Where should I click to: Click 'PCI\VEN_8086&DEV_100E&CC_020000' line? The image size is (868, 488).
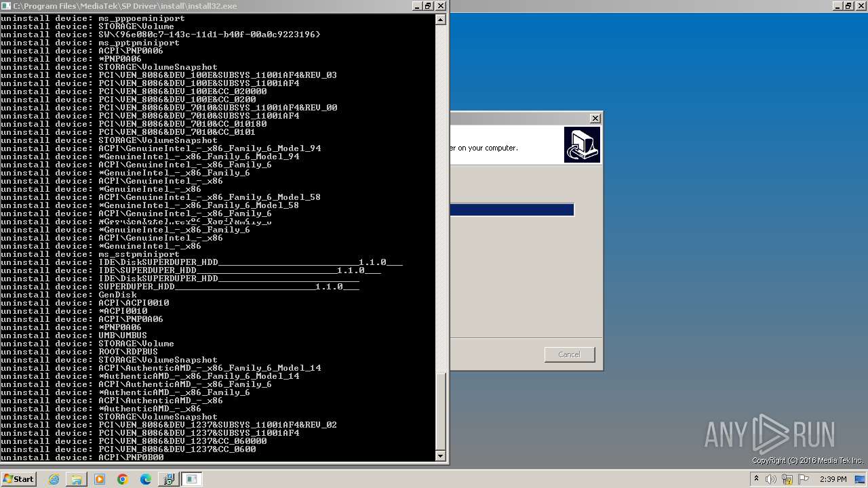pyautogui.click(x=134, y=91)
